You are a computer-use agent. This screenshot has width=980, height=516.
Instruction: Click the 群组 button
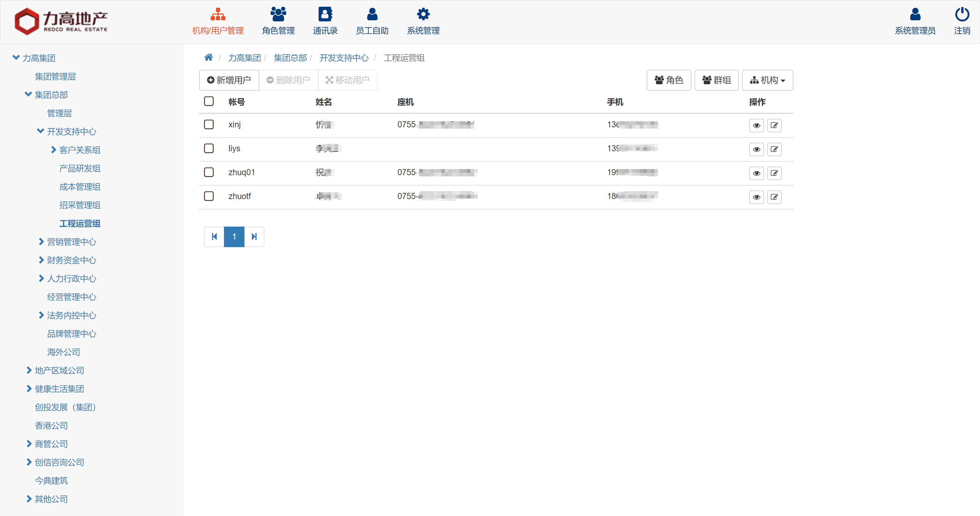(716, 80)
